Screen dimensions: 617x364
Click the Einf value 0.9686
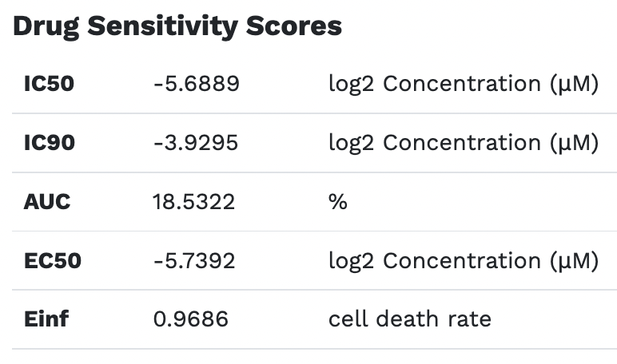(190, 320)
